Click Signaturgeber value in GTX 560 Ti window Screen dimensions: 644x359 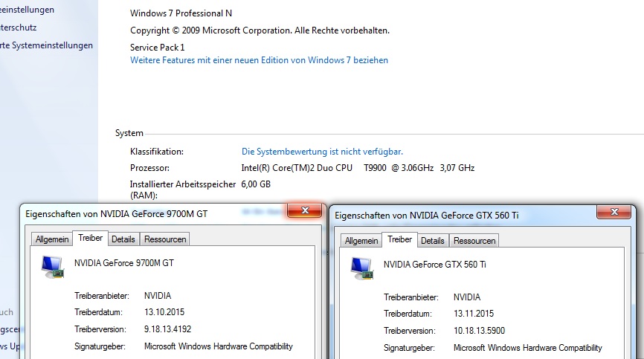(528, 349)
